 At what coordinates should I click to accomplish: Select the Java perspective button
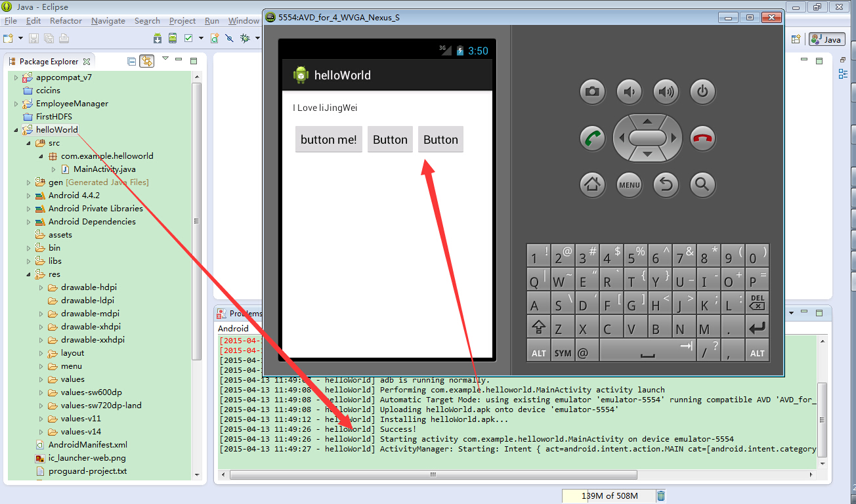[826, 39]
